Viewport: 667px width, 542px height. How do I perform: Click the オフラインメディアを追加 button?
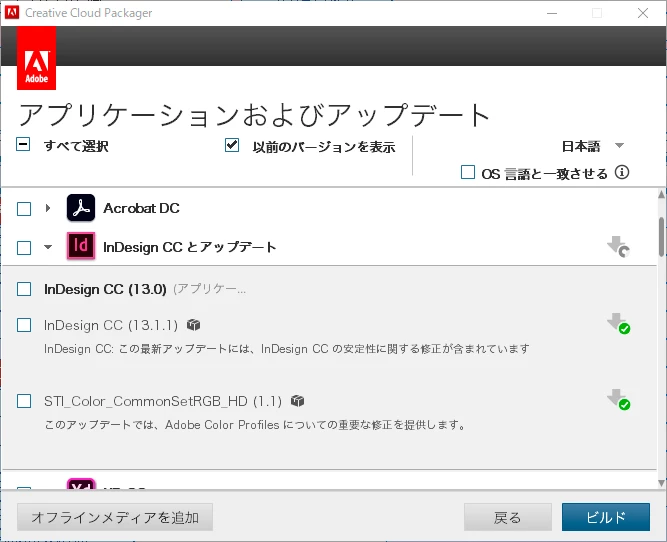tap(115, 517)
